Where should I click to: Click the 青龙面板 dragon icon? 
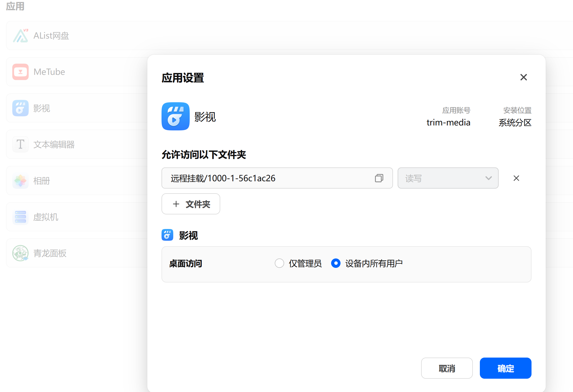tap(20, 253)
